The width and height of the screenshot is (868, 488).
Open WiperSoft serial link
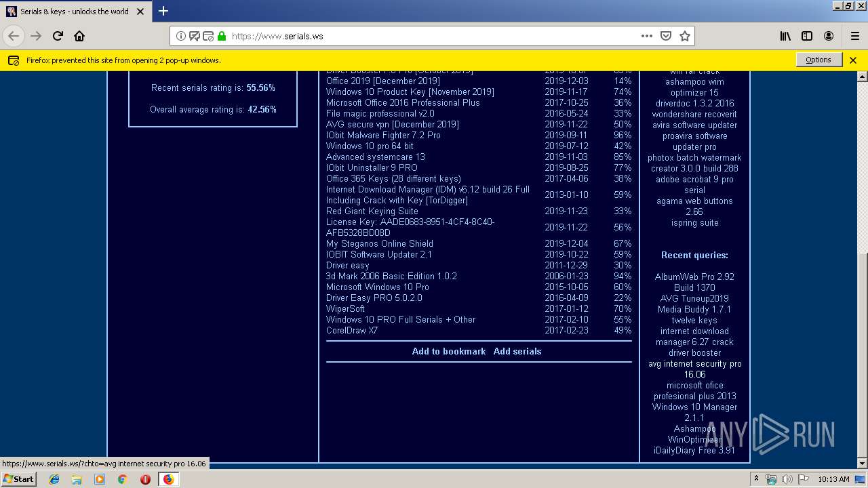point(345,308)
